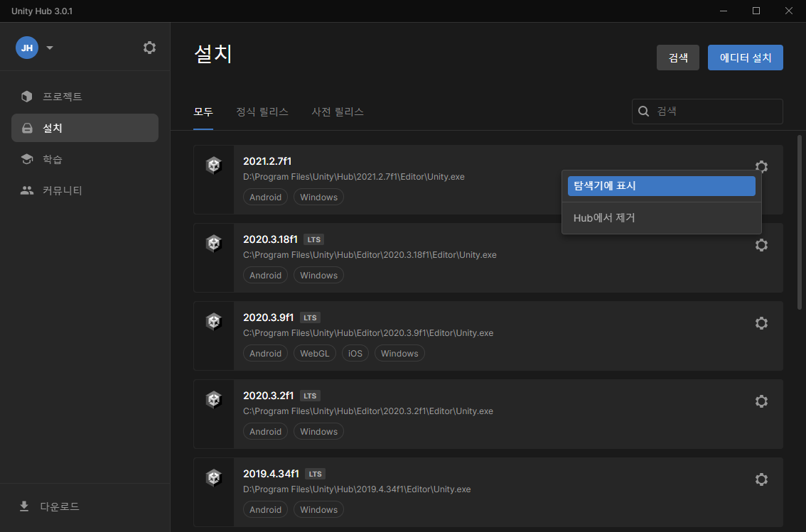Click the 2021.2.7f1 version title
Image resolution: width=806 pixels, height=532 pixels.
tap(267, 161)
